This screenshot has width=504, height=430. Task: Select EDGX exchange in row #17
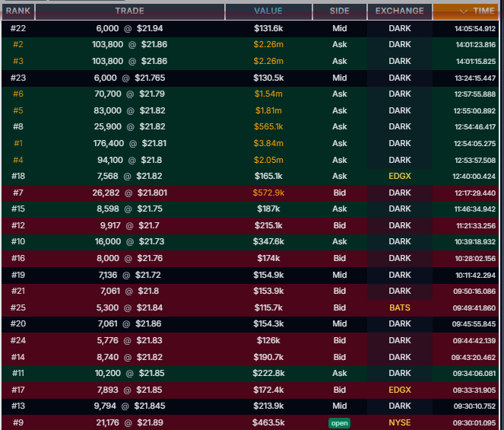[400, 390]
